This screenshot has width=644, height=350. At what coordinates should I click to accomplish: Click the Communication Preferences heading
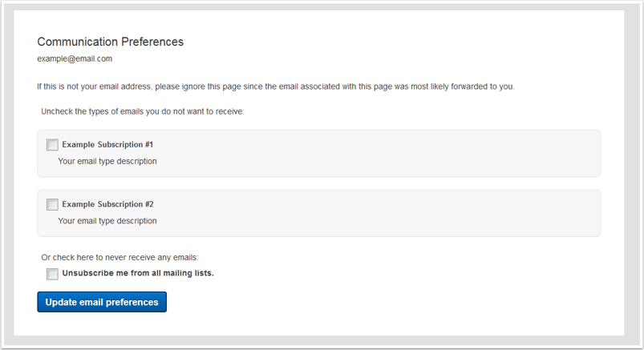coord(110,42)
